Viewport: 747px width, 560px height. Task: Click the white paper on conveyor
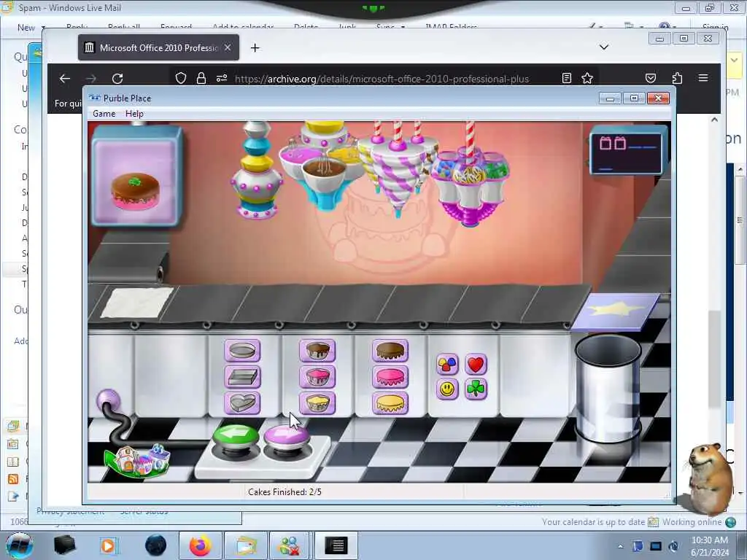click(136, 303)
